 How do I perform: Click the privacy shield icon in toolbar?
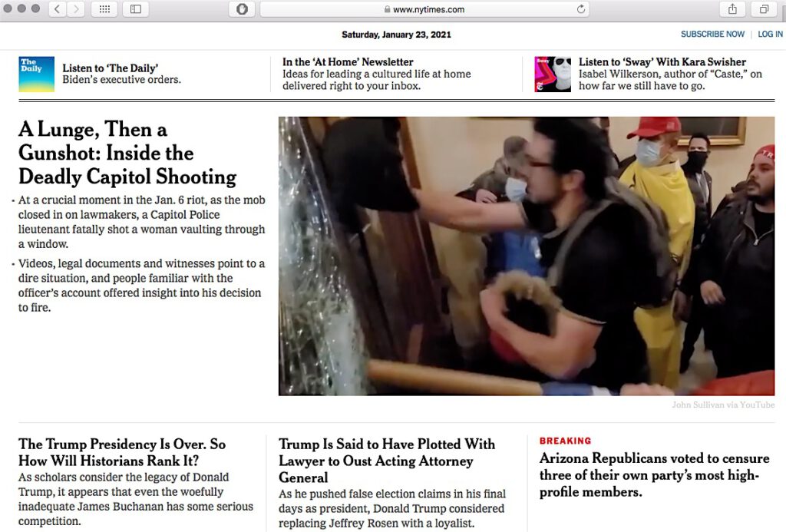(x=242, y=9)
